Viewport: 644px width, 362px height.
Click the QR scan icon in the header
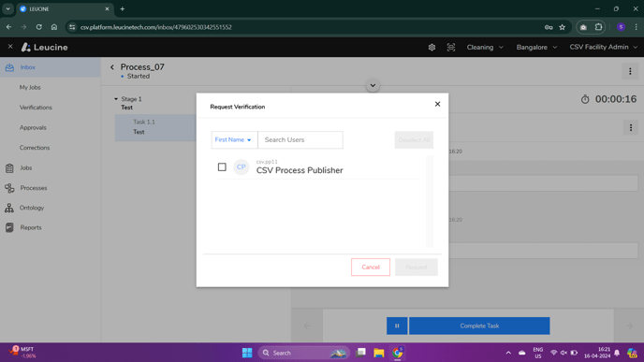pos(451,47)
